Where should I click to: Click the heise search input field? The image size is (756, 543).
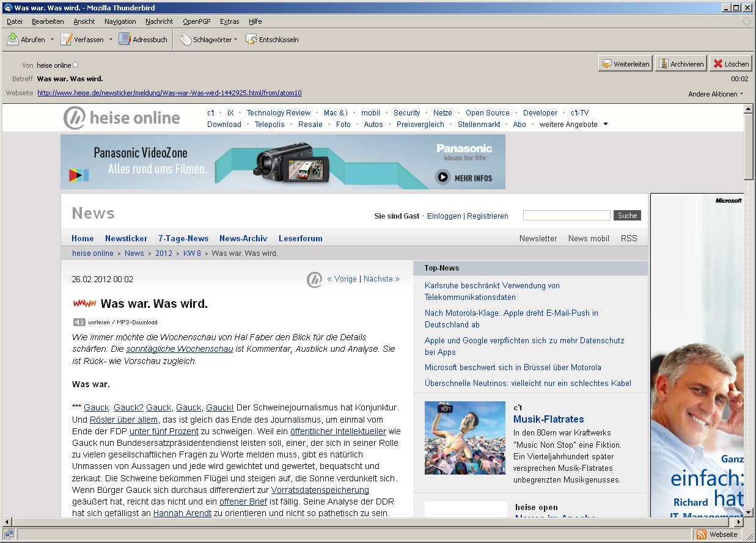point(566,216)
